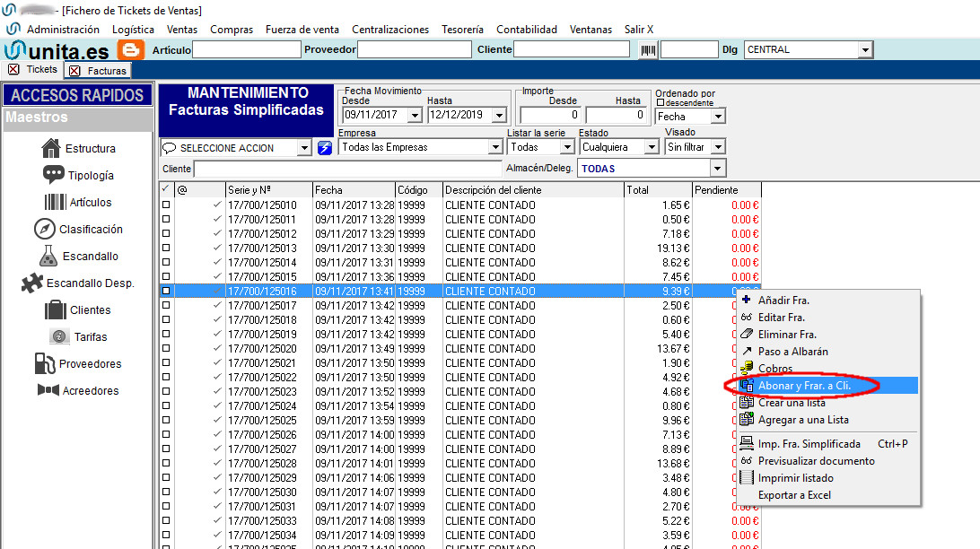Click Editar Fra. glasses icon
This screenshot has height=549, width=980.
click(x=747, y=318)
